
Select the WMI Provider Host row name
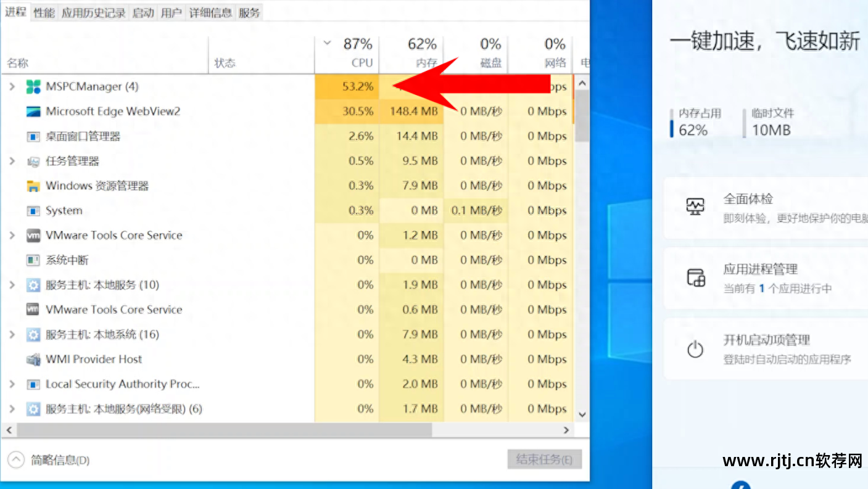pos(94,360)
